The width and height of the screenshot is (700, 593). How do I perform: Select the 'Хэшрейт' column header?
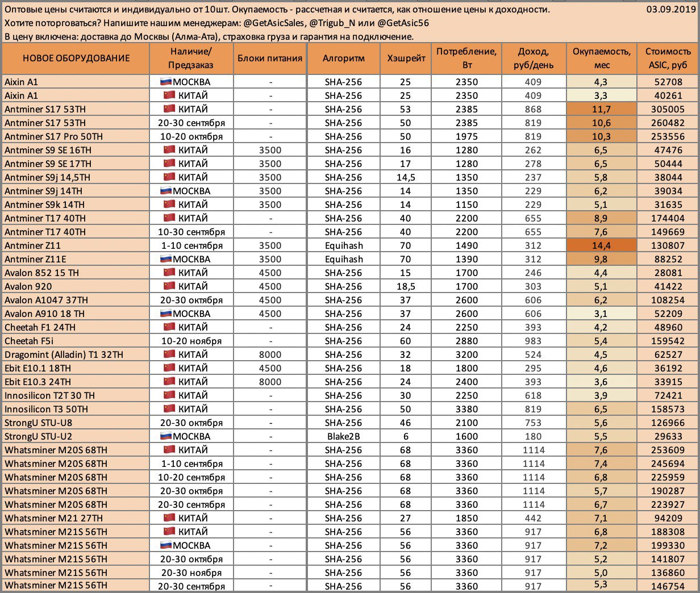click(406, 59)
